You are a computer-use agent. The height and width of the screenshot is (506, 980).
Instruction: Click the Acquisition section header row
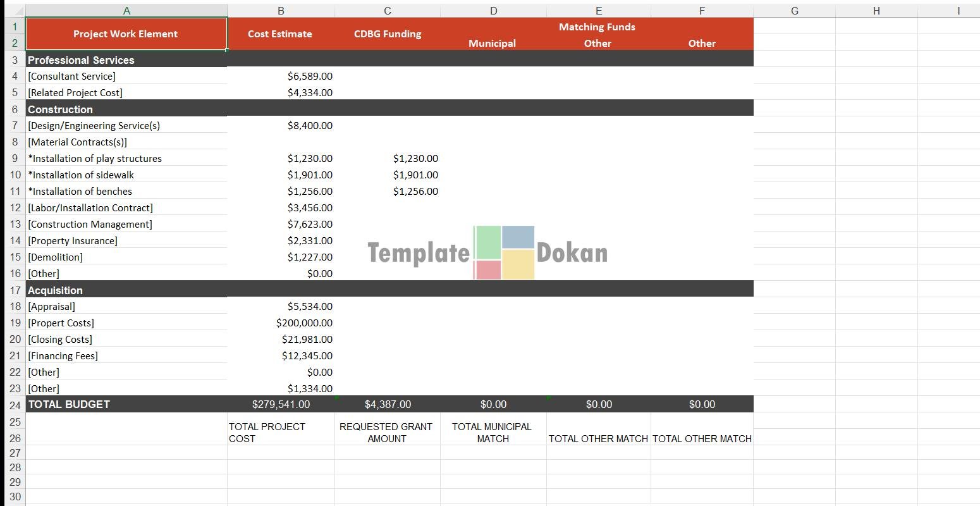56,290
